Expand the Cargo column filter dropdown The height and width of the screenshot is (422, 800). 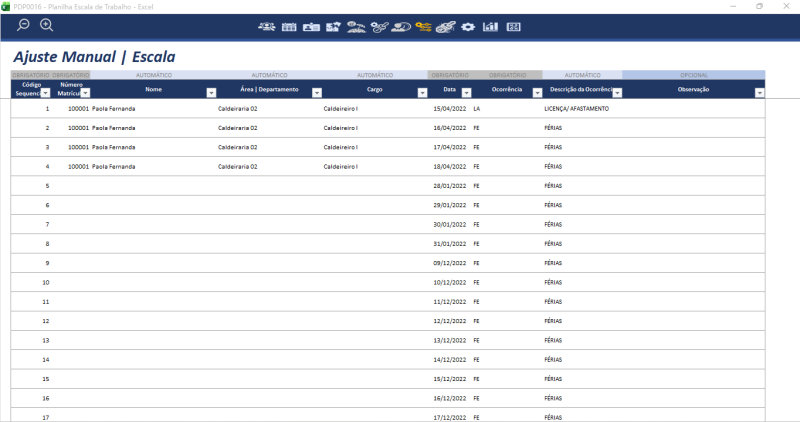pos(422,92)
